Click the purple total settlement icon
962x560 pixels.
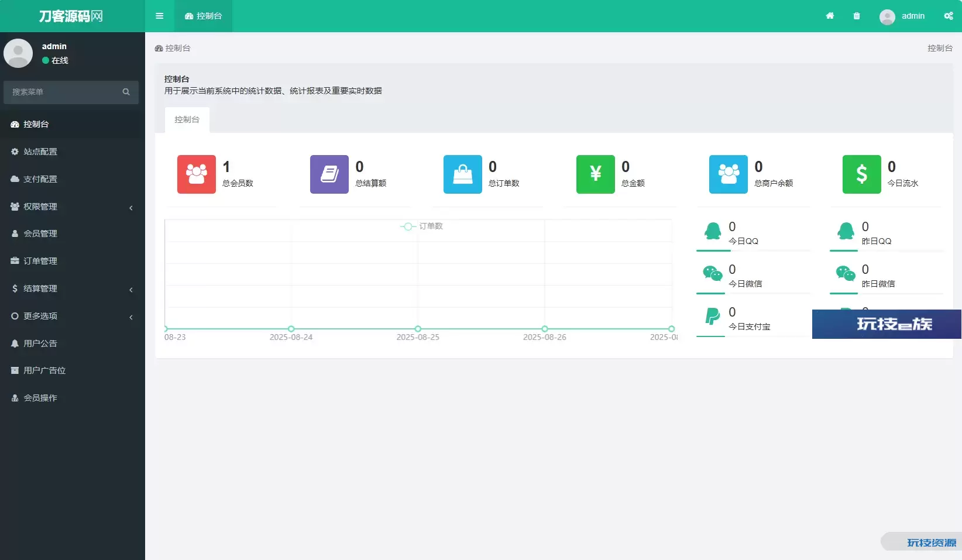[x=329, y=174]
